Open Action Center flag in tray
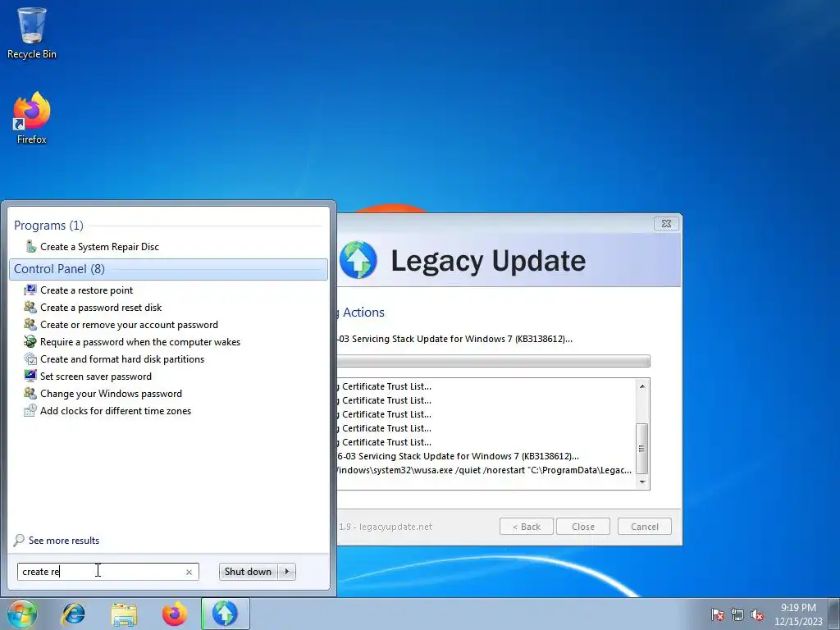840x630 pixels. (718, 614)
